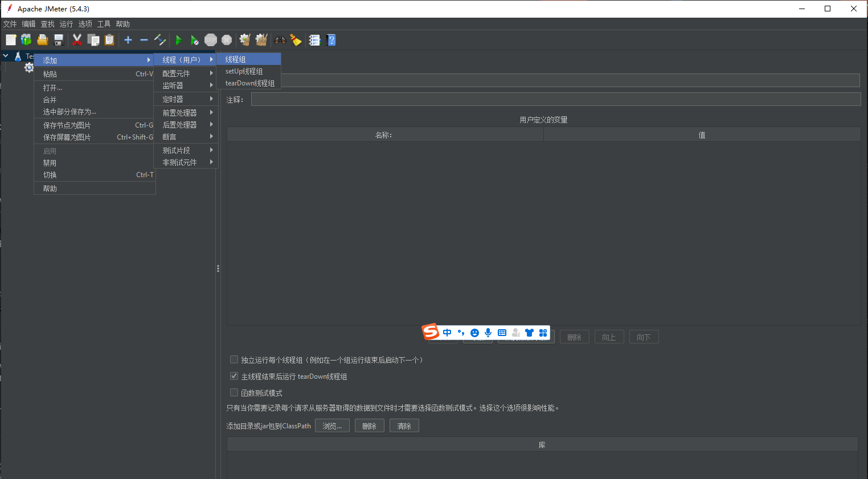Open the 运行 menu
Viewport: 868px width, 479px height.
tap(67, 24)
